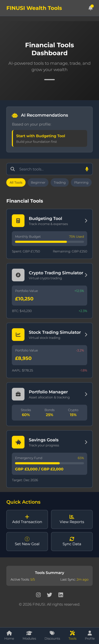Click the Monthly Budget progress bar
Viewport: 99px width, 644px height.
[x=49, y=242]
